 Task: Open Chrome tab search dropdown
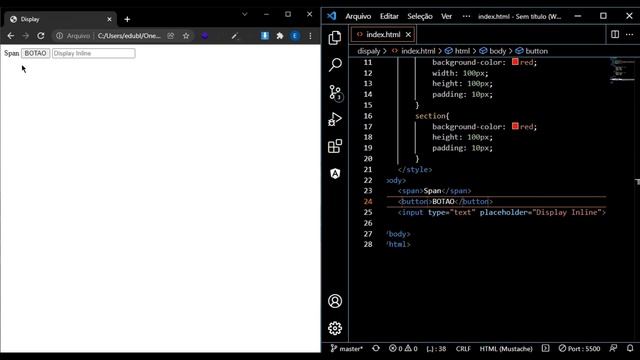click(244, 14)
